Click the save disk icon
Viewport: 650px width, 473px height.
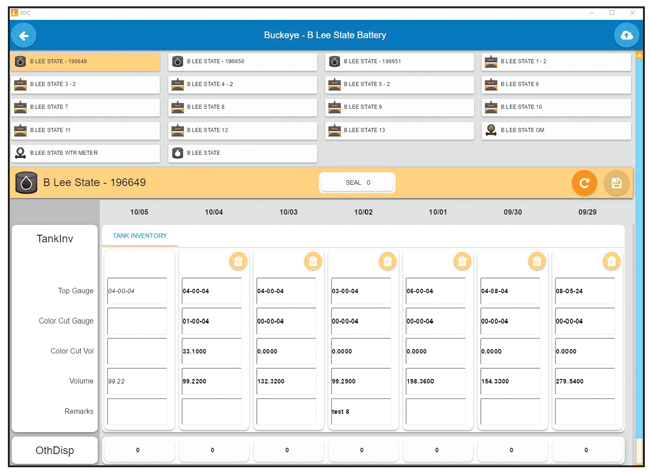pyautogui.click(x=616, y=183)
